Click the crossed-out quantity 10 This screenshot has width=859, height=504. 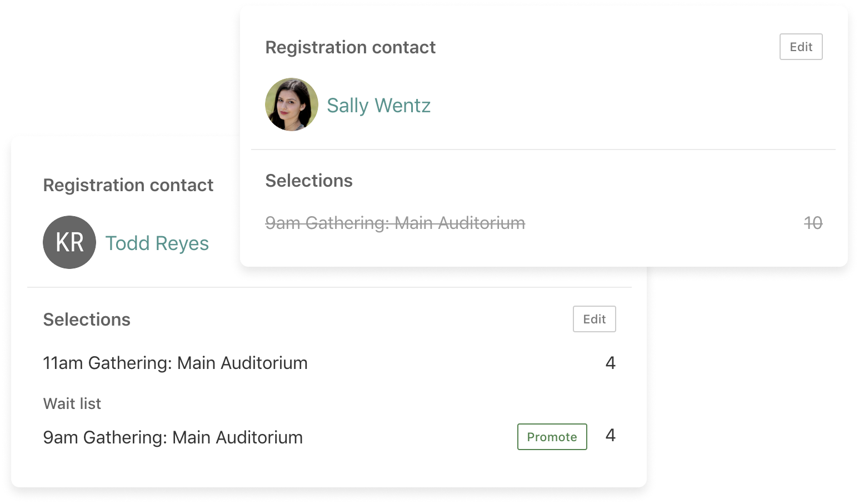pos(813,223)
